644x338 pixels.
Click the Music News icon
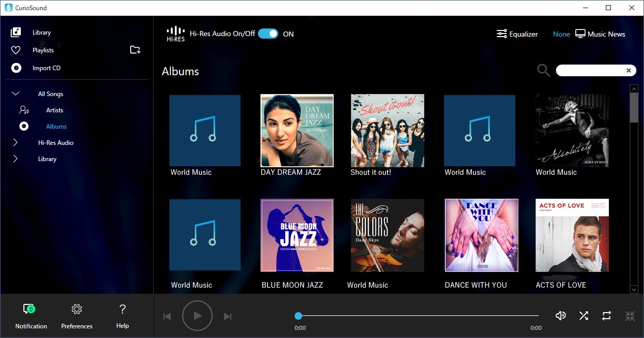[580, 34]
